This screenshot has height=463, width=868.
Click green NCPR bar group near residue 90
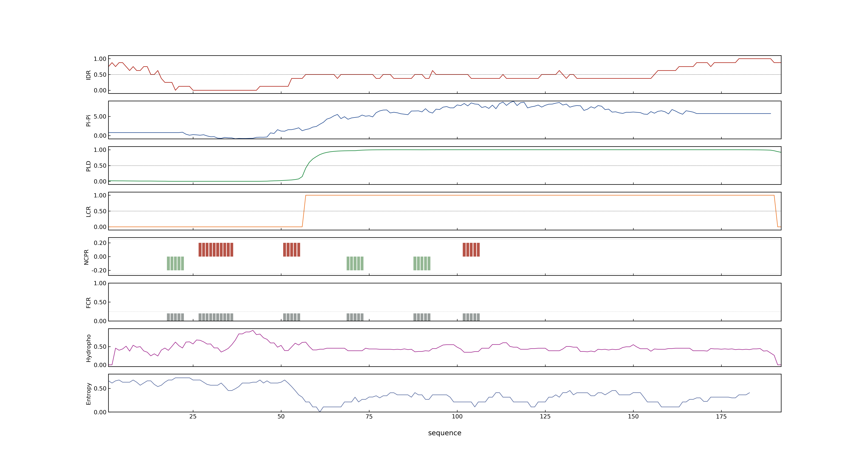click(x=422, y=263)
